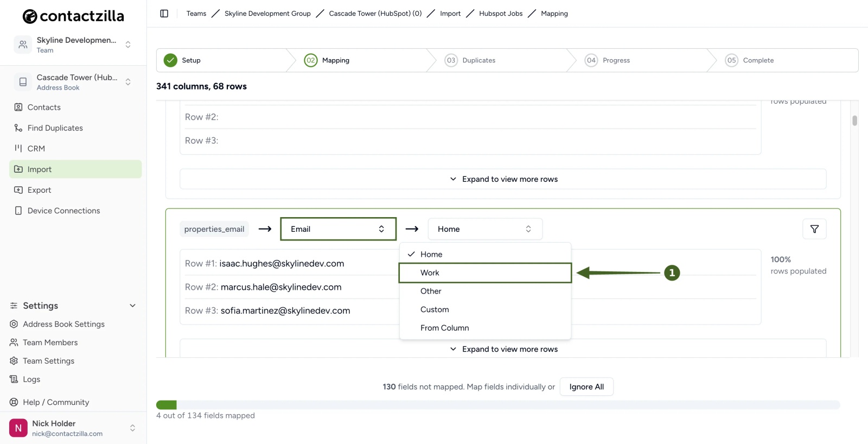Select Work from the label menu
This screenshot has height=444, width=868.
pyautogui.click(x=485, y=273)
